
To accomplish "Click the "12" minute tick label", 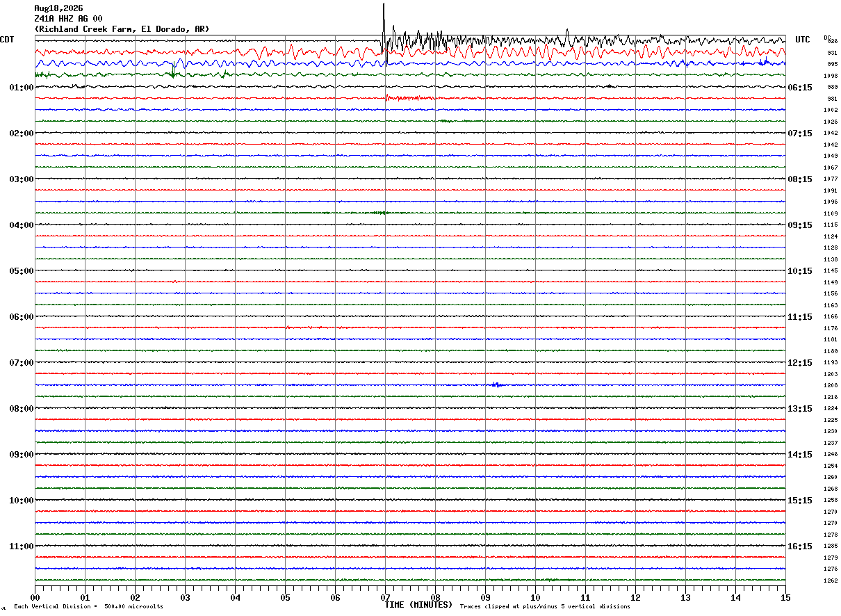I will (x=635, y=597).
